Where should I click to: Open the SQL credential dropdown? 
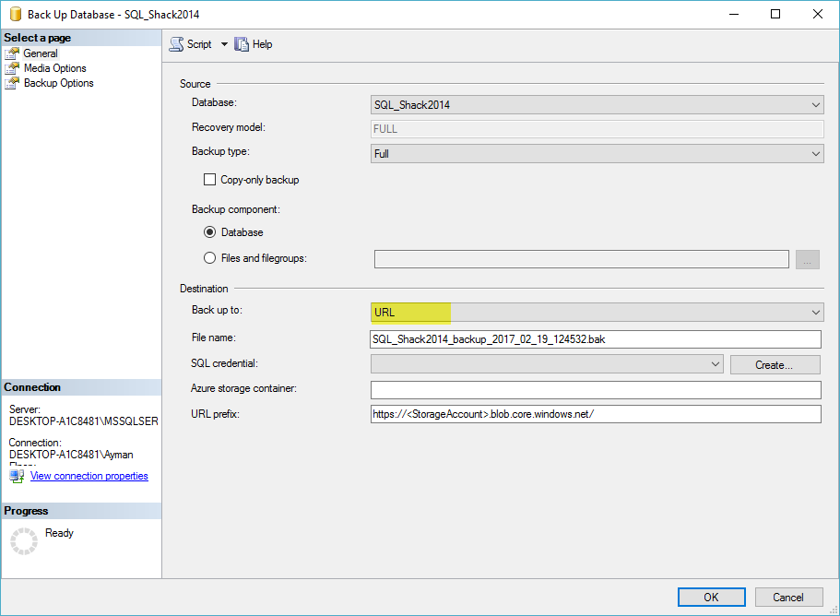[547, 364]
